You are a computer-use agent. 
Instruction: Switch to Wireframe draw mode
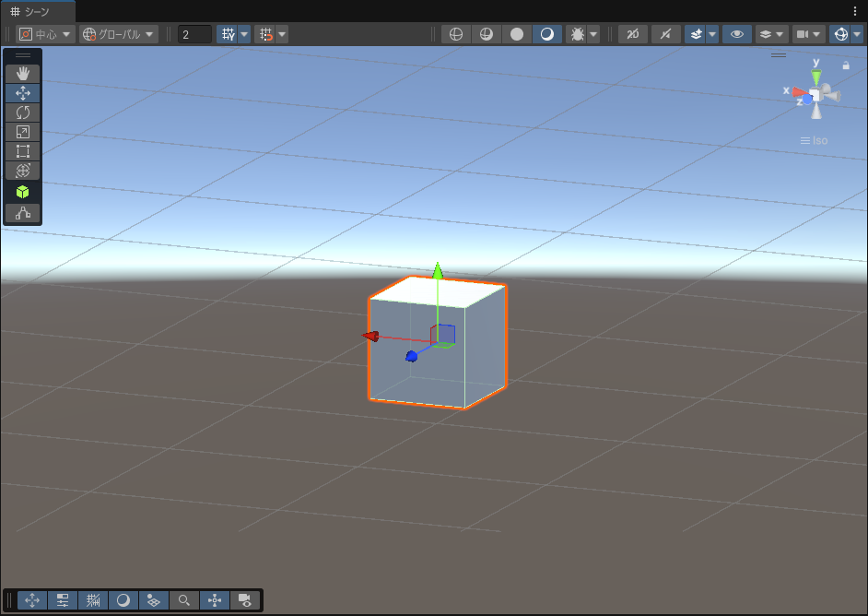[x=456, y=34]
